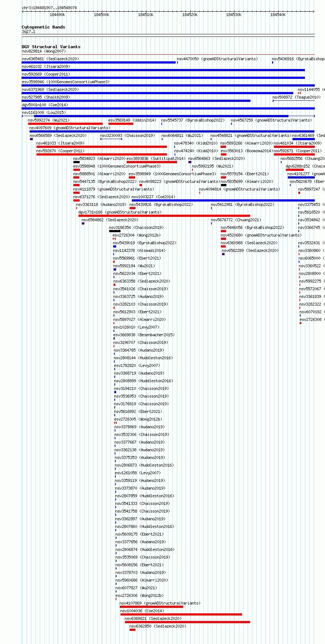Screen dimensions: 325x644
Task: Click the blue bar under nsv6365461
Action: (99, 62)
